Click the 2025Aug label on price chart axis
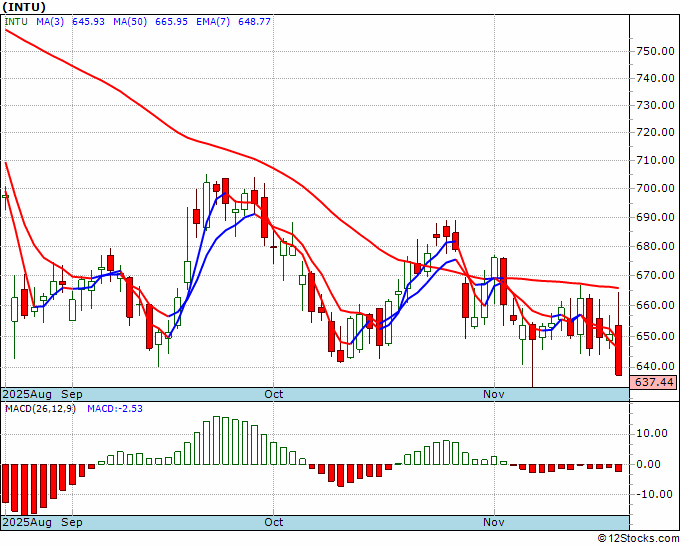The image size is (680, 546). tap(27, 395)
